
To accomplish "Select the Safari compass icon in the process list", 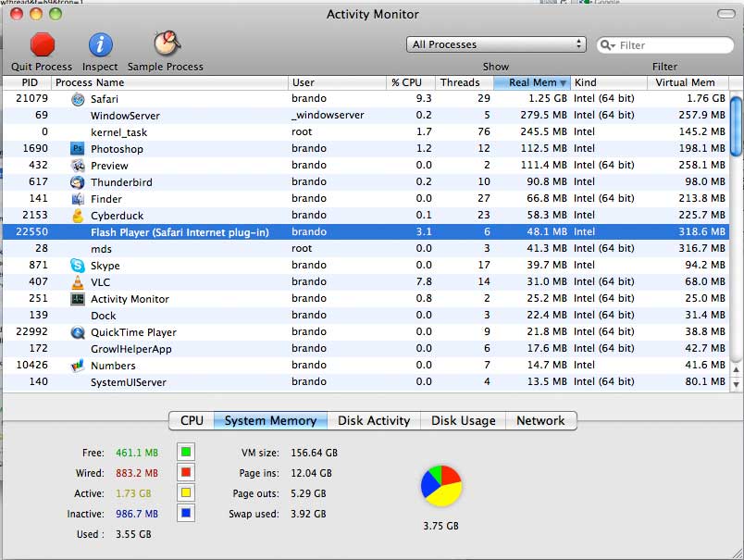I will pos(78,99).
